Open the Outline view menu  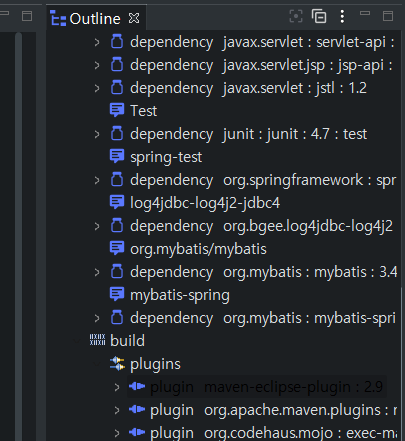point(342,16)
